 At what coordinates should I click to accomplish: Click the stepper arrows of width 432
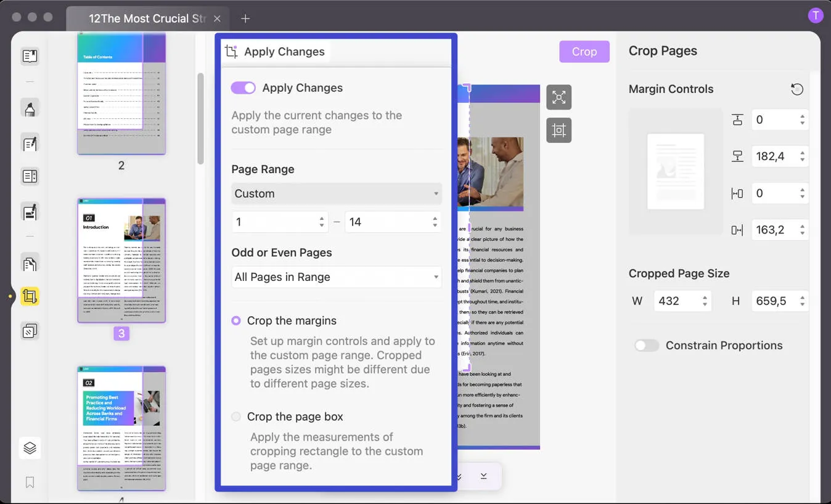(x=704, y=301)
